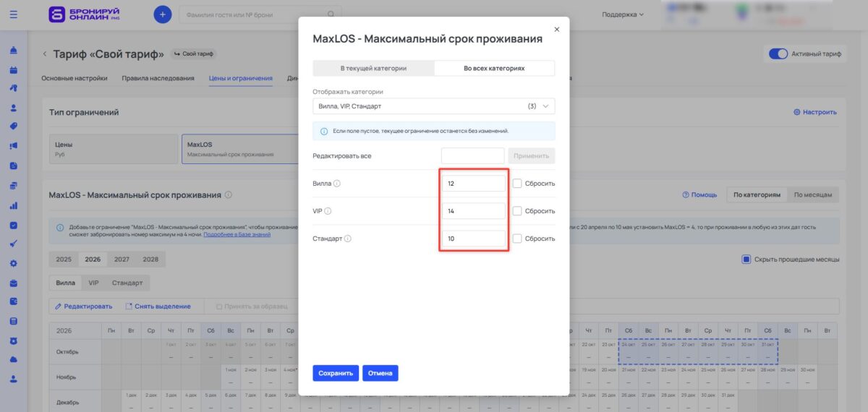Click info icon next to Вилла label
This screenshot has height=412, width=868.
(x=337, y=184)
